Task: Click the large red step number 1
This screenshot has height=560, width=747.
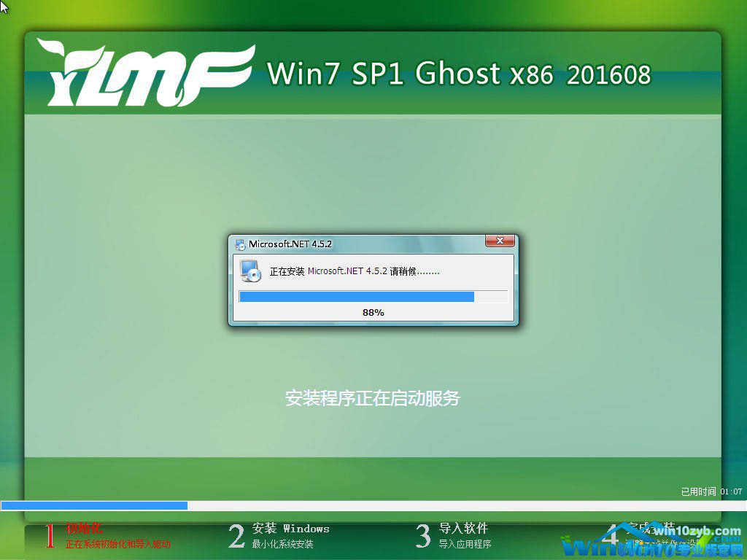Action: 50,536
